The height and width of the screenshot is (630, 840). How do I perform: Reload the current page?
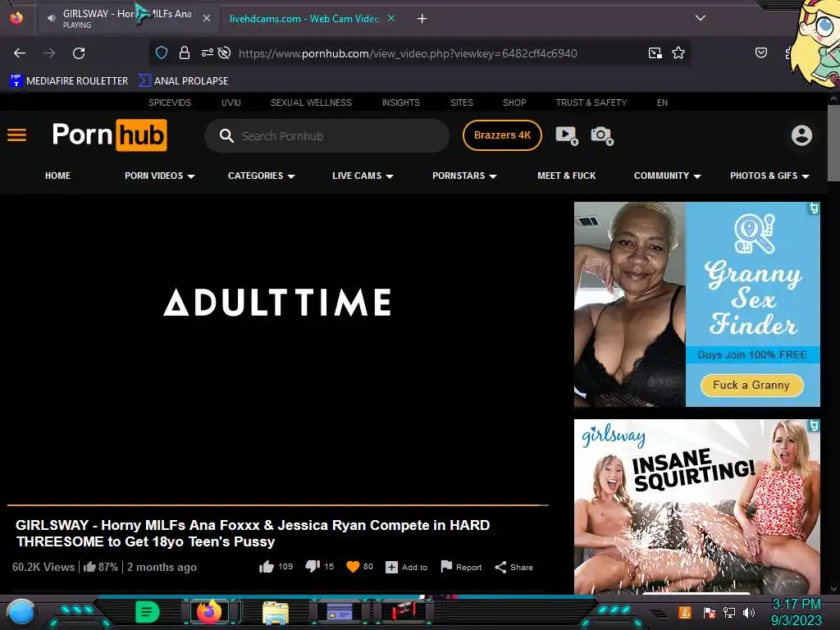[x=80, y=53]
